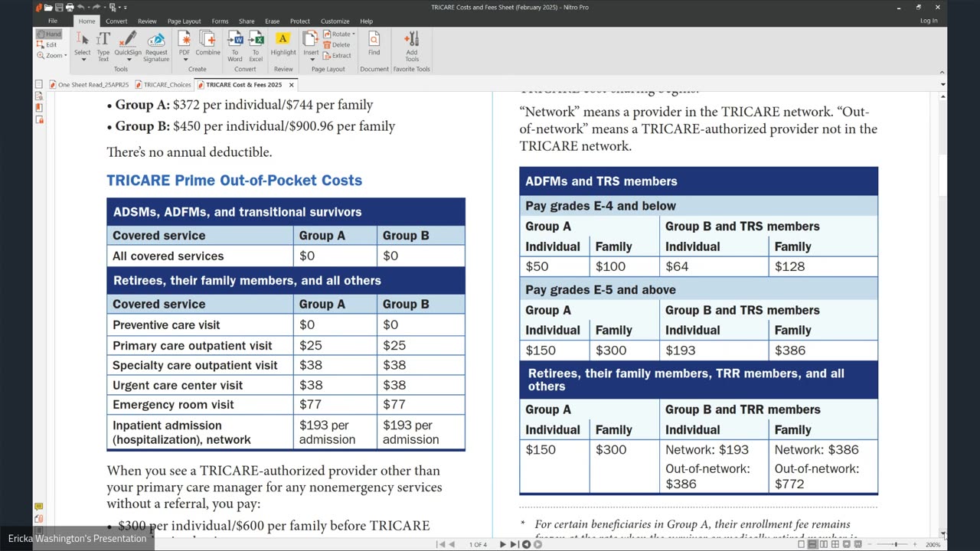Switch to the Convert ribbon tab

pos(116,21)
